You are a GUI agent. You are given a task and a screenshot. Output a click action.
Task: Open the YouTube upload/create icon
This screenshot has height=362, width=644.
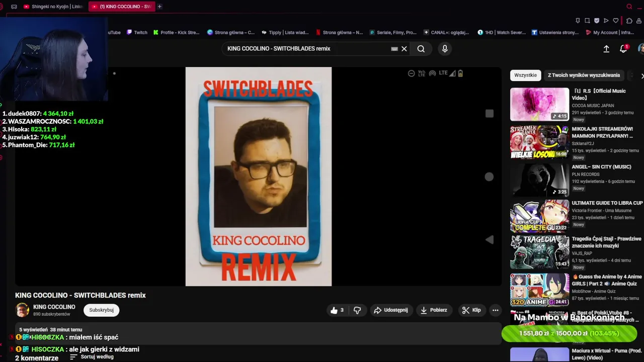606,49
